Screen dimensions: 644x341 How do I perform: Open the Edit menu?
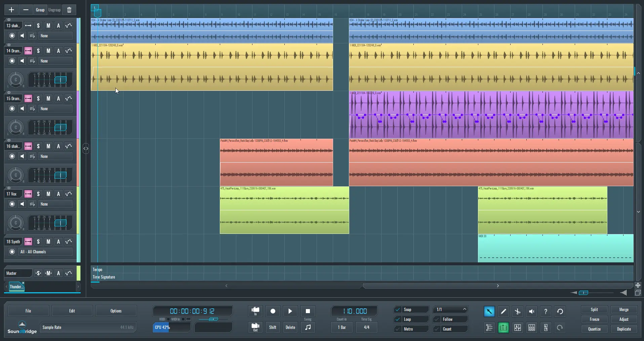click(x=72, y=311)
